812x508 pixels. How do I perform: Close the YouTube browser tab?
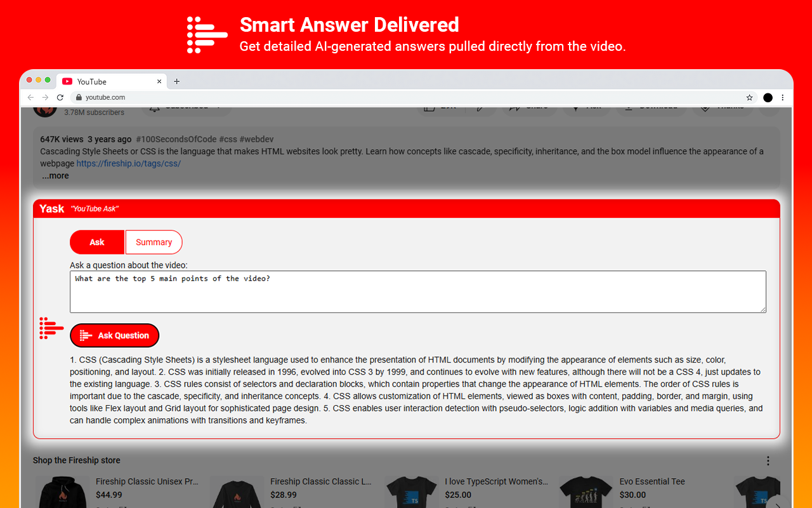coord(159,81)
